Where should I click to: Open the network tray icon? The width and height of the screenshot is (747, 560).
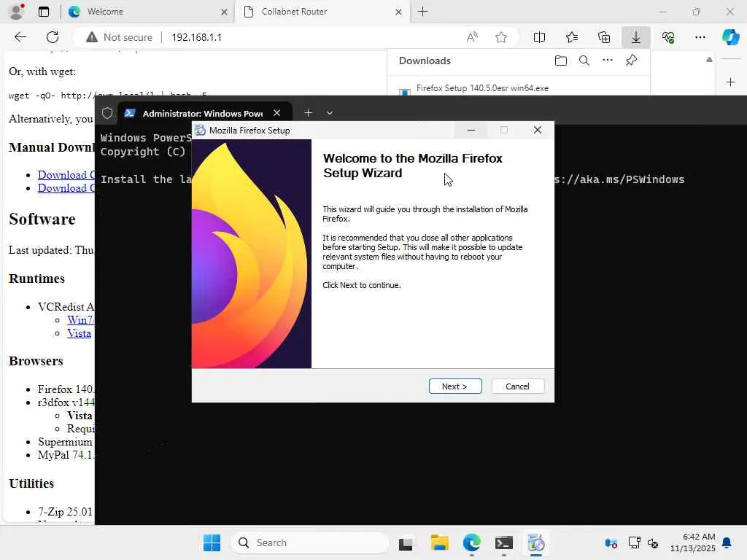click(634, 542)
